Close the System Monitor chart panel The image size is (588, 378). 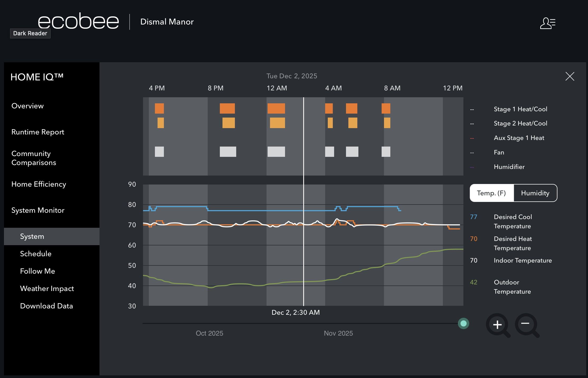[570, 76]
